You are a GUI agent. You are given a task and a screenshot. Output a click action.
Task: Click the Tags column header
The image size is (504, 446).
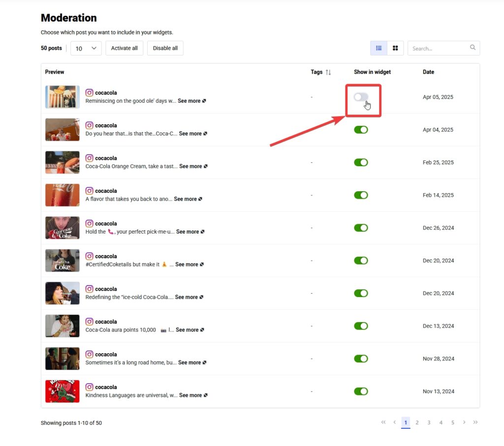[x=316, y=72]
